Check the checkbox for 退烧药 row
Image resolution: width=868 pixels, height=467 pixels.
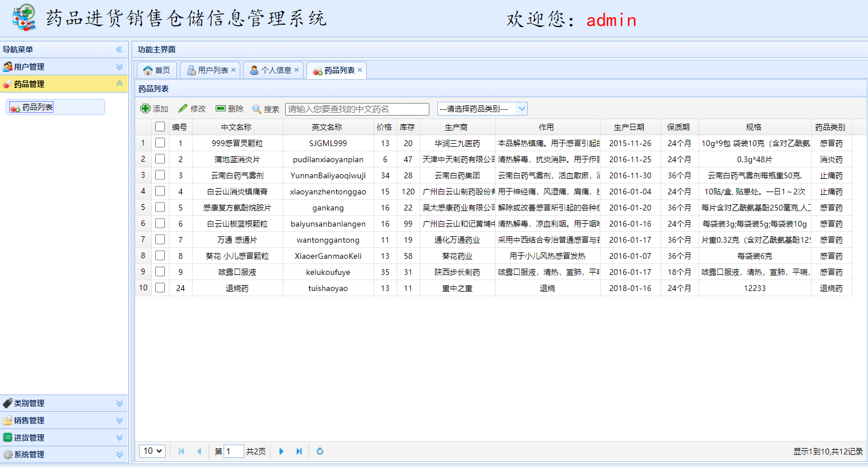[160, 288]
